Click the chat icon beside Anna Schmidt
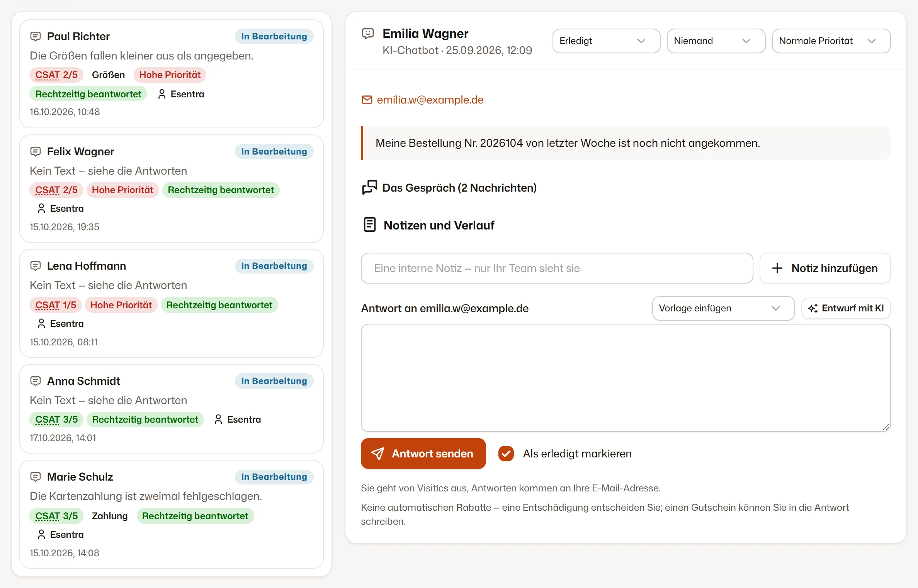This screenshot has height=588, width=918. coord(36,381)
